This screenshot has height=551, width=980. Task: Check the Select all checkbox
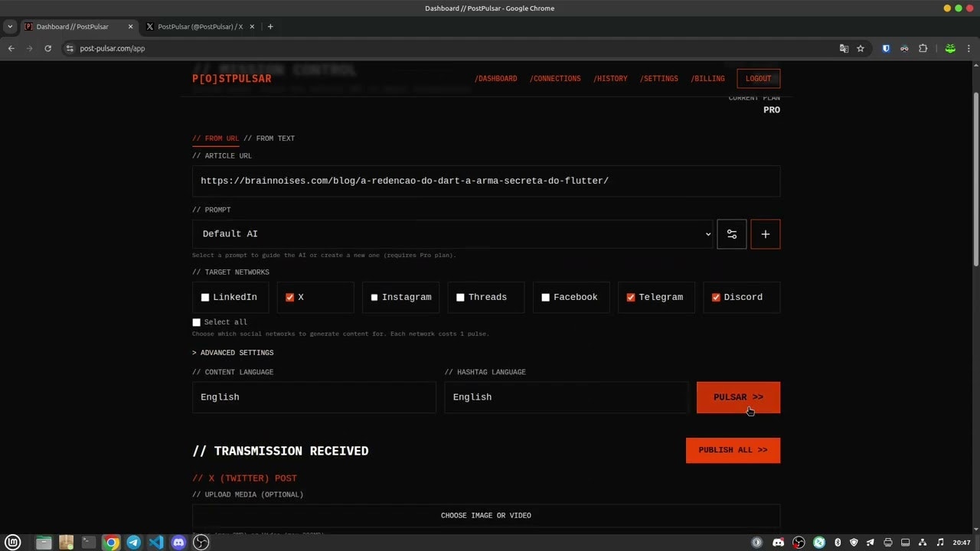coord(197,322)
